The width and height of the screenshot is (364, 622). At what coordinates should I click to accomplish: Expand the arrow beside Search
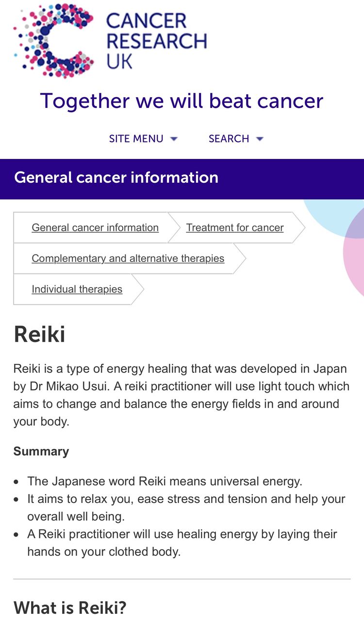(260, 139)
